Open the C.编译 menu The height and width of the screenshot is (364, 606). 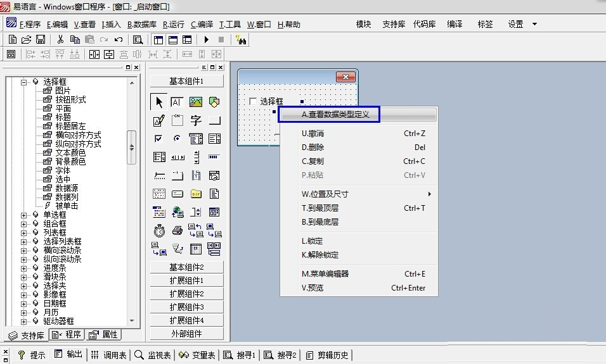pyautogui.click(x=202, y=24)
